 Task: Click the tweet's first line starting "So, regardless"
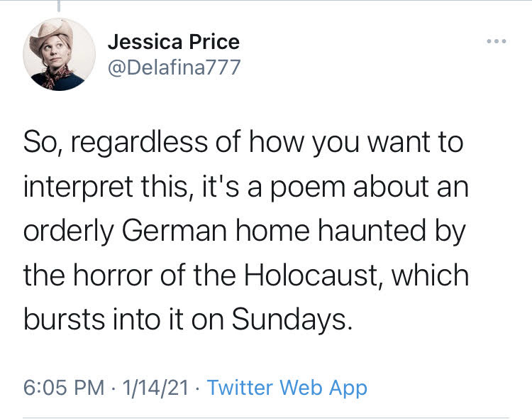point(243,143)
